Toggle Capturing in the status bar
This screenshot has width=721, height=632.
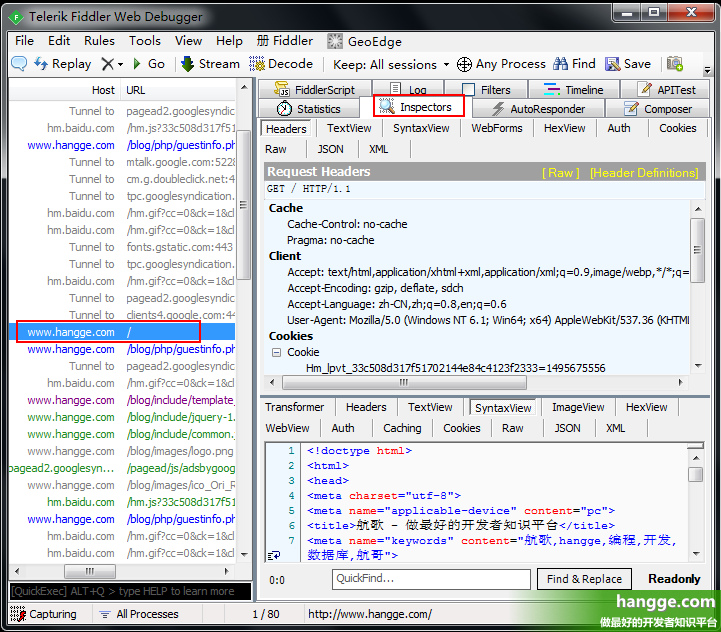coord(44,614)
